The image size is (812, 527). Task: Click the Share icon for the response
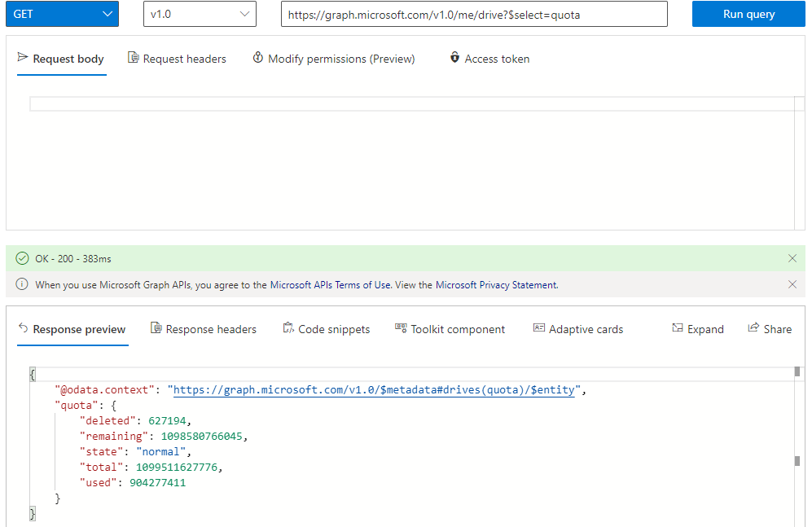770,329
